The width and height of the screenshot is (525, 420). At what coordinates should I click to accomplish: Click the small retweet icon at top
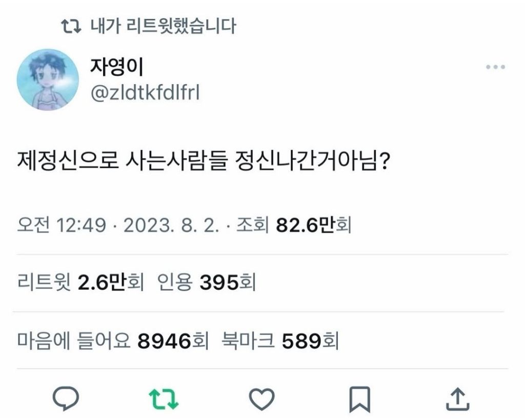coord(71,27)
